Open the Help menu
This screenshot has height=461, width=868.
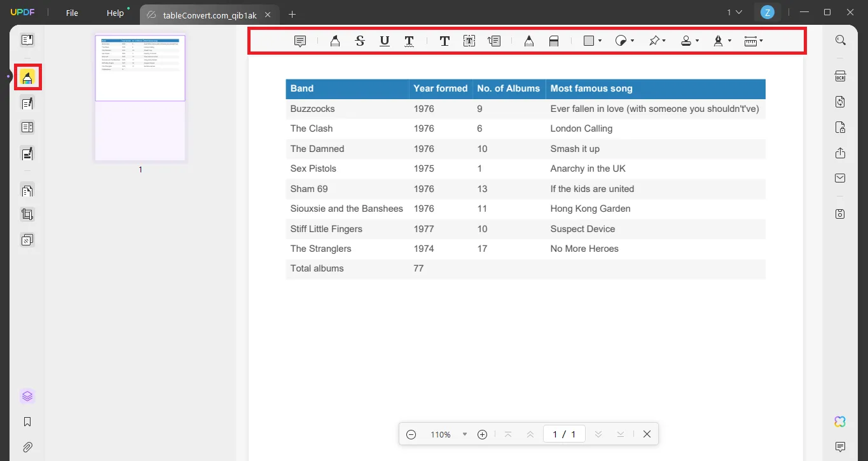(115, 12)
